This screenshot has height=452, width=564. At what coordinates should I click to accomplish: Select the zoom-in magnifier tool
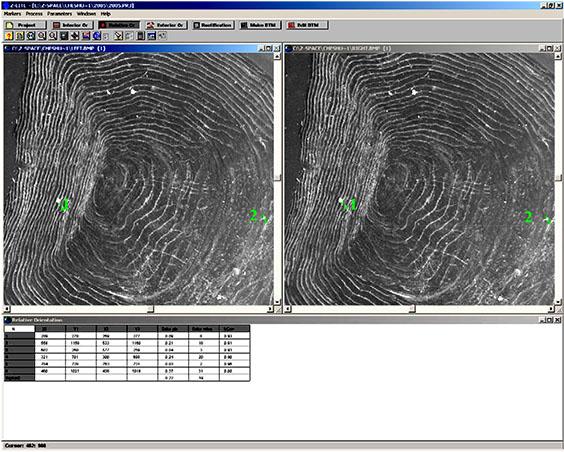coord(42,36)
